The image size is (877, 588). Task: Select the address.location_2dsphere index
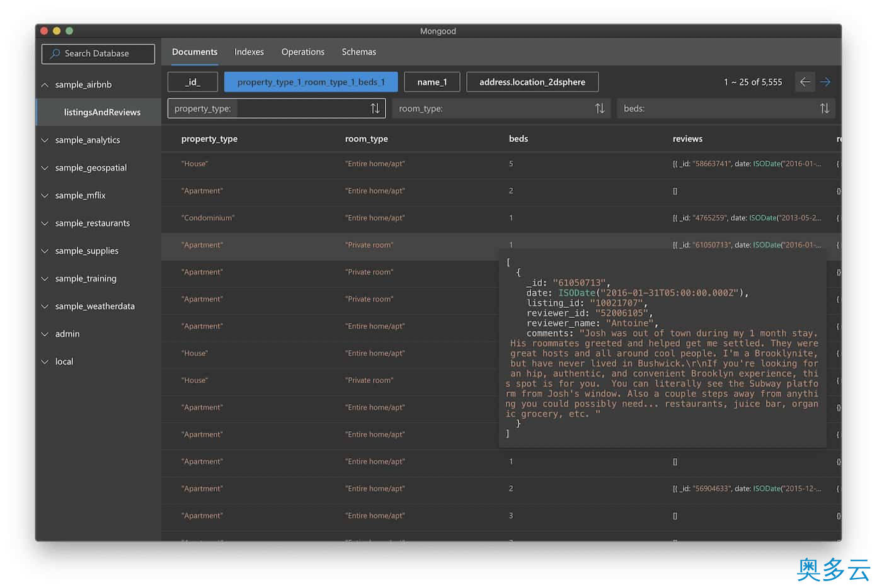coord(532,82)
